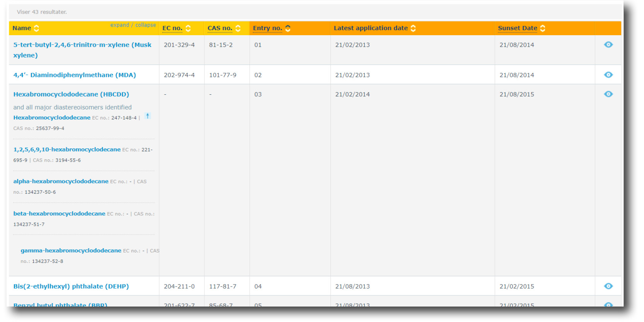Click the collapse link in Name header
This screenshot has height=322, width=644.
tap(146, 25)
